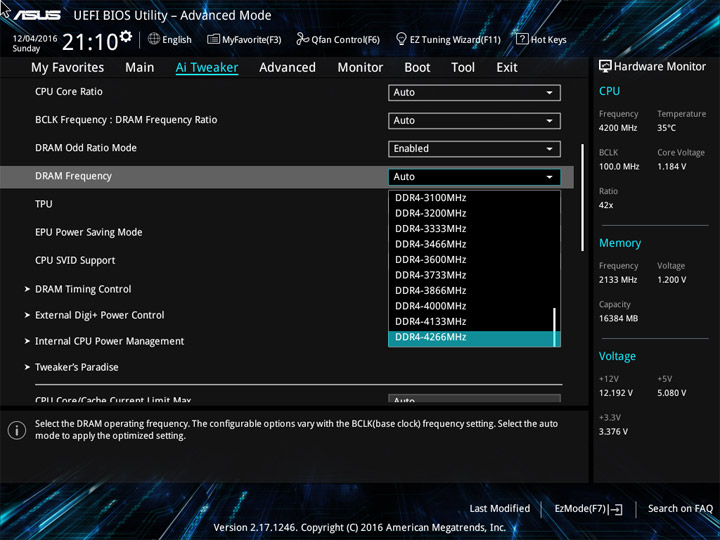Click the info icon beside the help text
Viewport: 720px width, 540px height.
point(16,430)
